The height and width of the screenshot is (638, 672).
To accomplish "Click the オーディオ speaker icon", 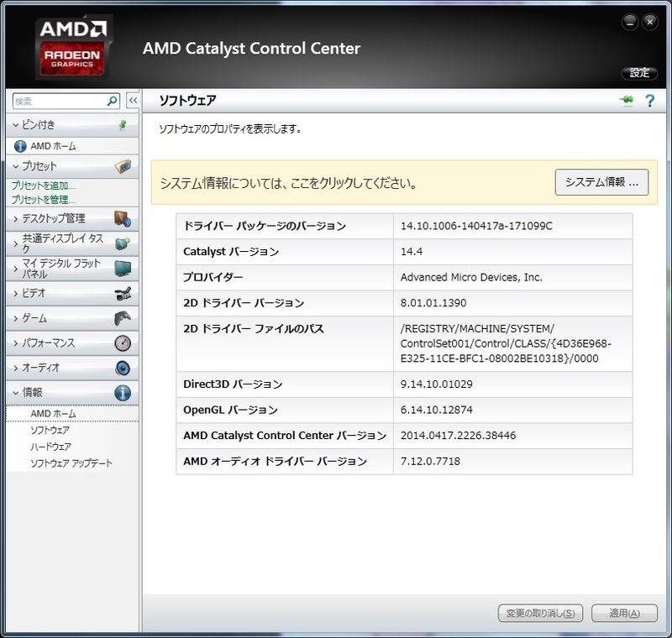I will pos(123,368).
